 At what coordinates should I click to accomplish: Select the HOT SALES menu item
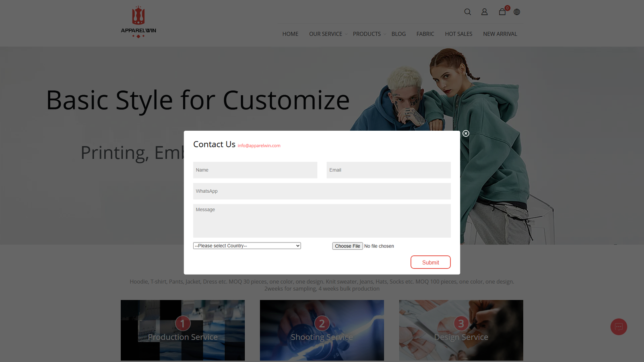(x=458, y=34)
